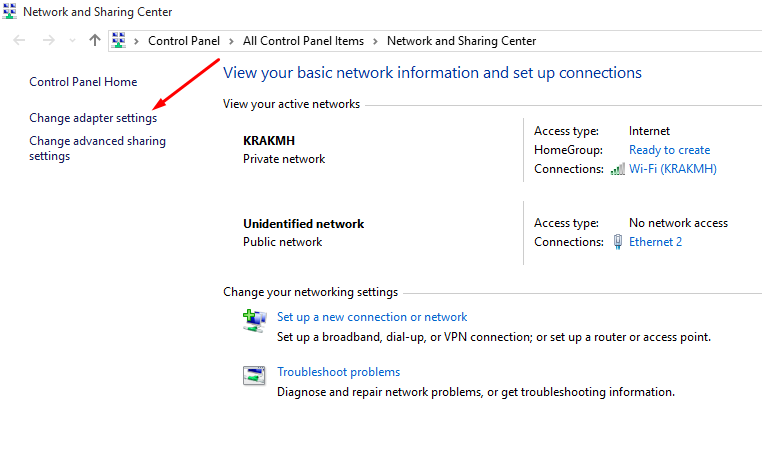Click the address bar empty field area
Image resolution: width=762 pixels, height=472 pixels.
[649, 41]
